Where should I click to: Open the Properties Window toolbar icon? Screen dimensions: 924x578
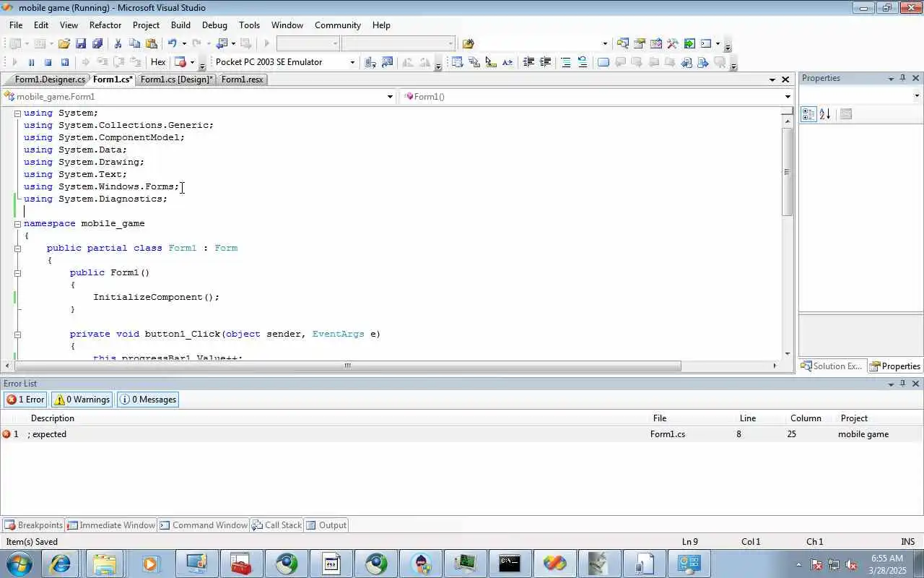pyautogui.click(x=640, y=43)
